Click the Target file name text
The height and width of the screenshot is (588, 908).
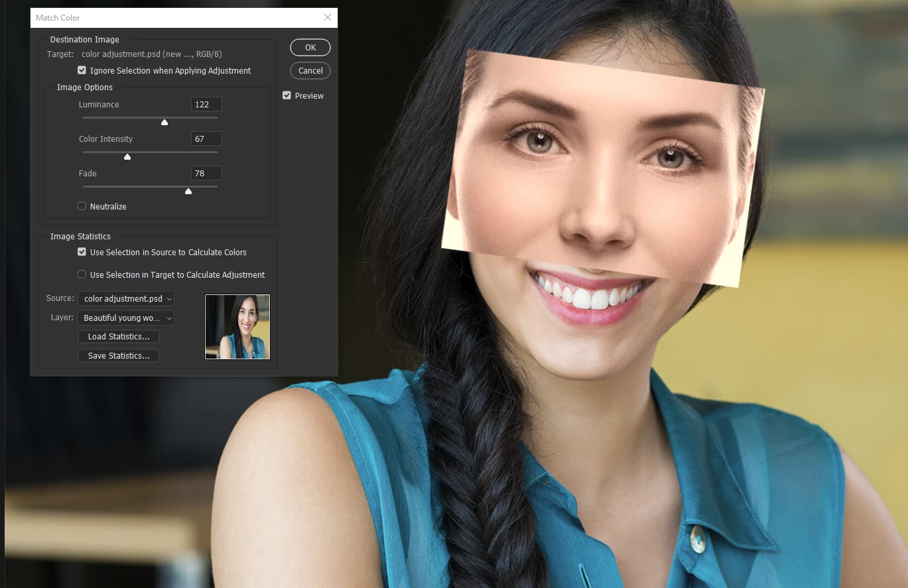click(152, 54)
